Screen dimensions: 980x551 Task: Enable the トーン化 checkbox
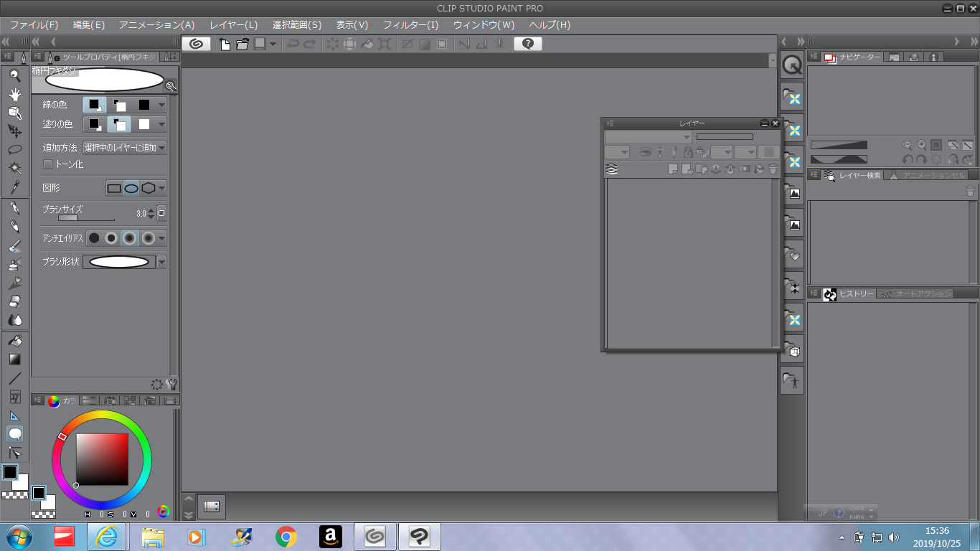pos(48,164)
